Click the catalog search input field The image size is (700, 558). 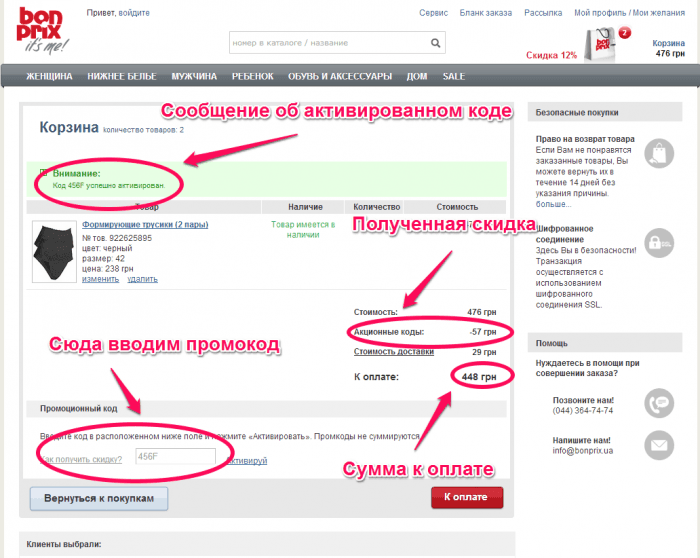coord(329,43)
